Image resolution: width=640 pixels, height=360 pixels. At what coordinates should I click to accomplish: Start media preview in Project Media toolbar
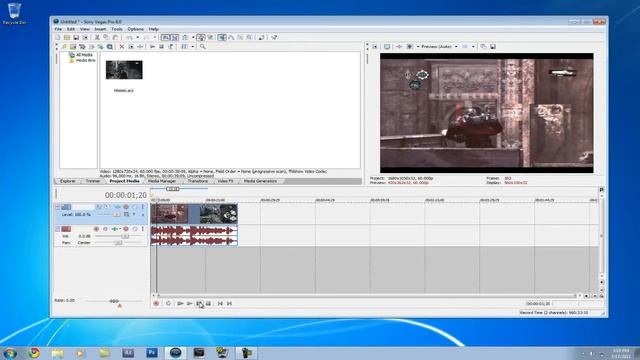[x=153, y=47]
